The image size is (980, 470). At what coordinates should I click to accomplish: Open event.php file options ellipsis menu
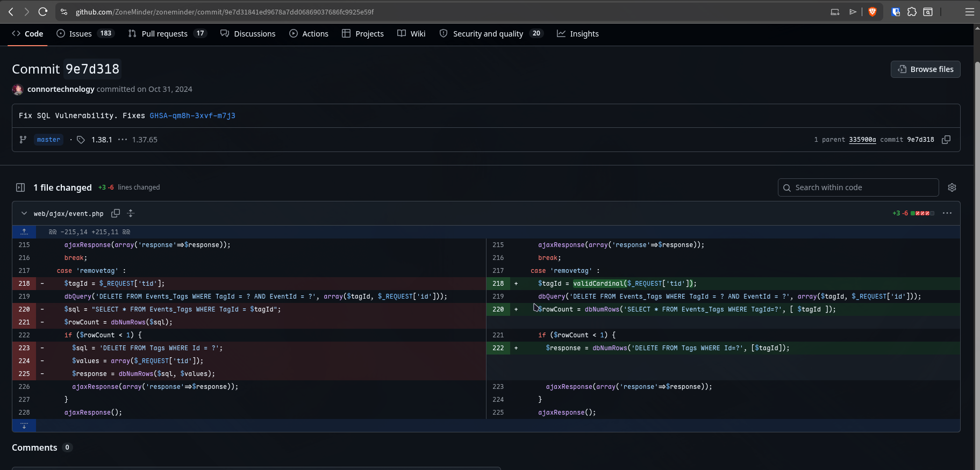[947, 213]
